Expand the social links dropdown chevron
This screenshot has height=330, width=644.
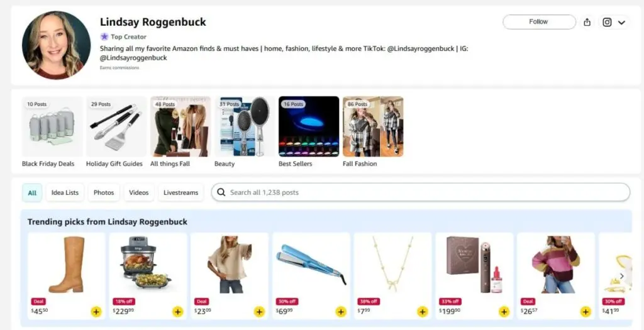click(621, 23)
